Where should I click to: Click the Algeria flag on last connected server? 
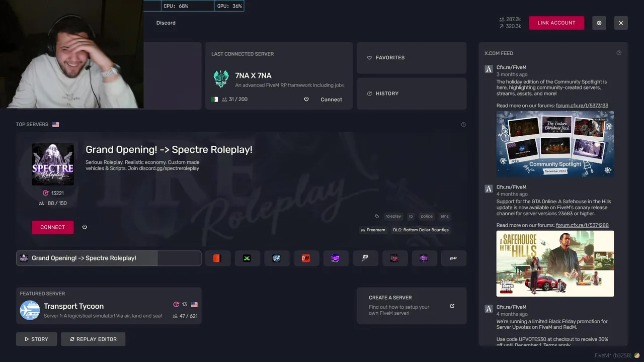click(215, 100)
